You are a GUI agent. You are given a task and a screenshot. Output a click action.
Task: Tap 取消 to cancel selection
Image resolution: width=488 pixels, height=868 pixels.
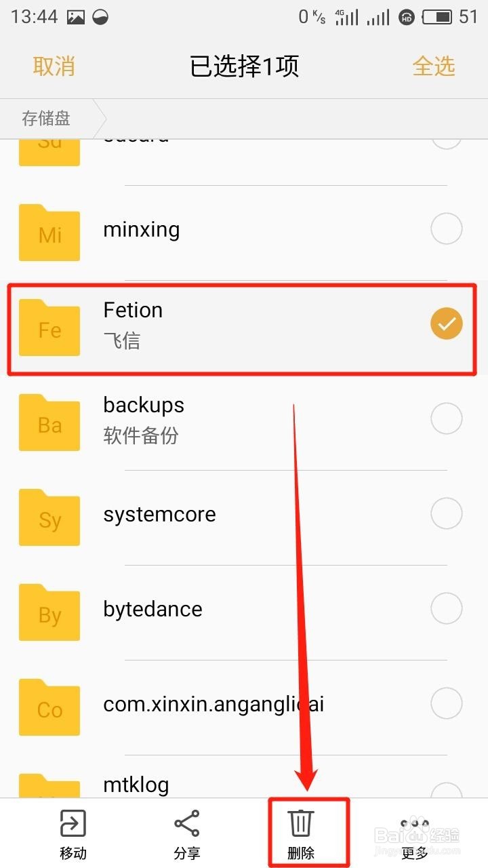[x=54, y=66]
